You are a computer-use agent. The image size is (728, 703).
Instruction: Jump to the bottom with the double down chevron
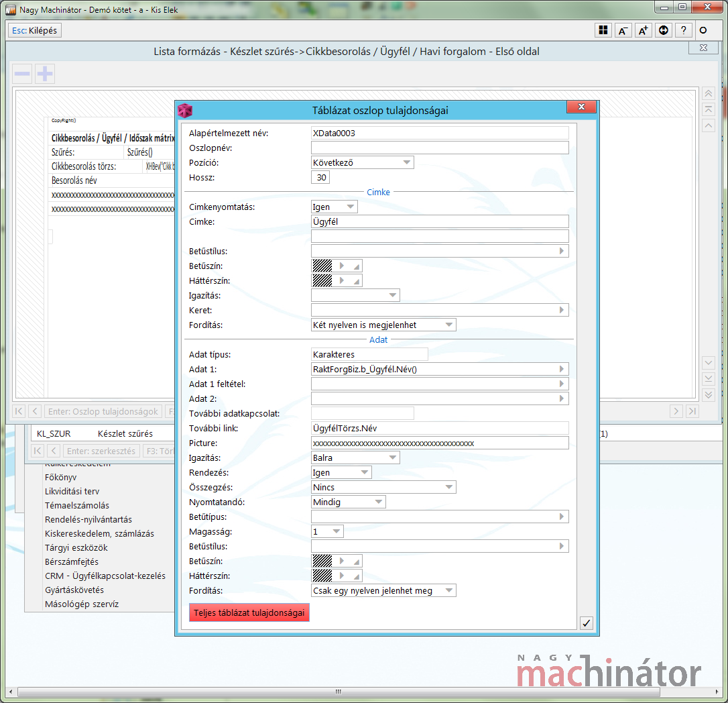tap(708, 394)
